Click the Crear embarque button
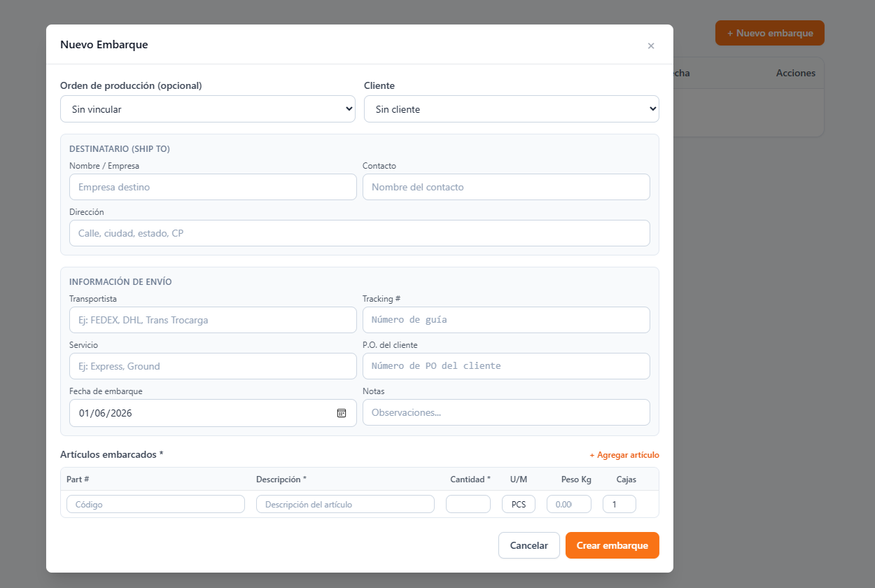This screenshot has height=588, width=875. 612,545
